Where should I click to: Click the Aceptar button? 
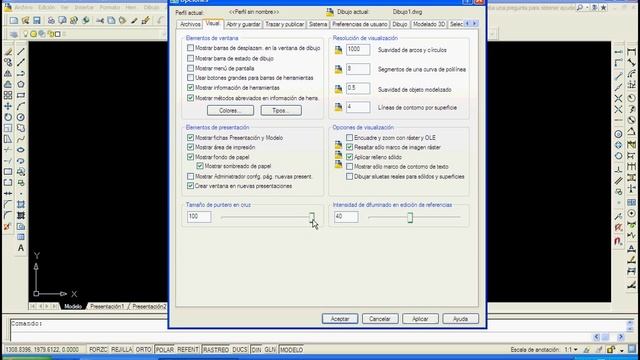tap(340, 319)
